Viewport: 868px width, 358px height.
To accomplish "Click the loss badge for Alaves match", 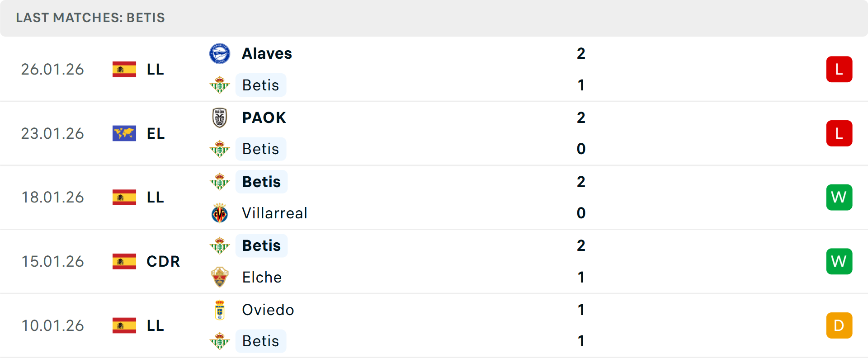I will click(x=839, y=69).
